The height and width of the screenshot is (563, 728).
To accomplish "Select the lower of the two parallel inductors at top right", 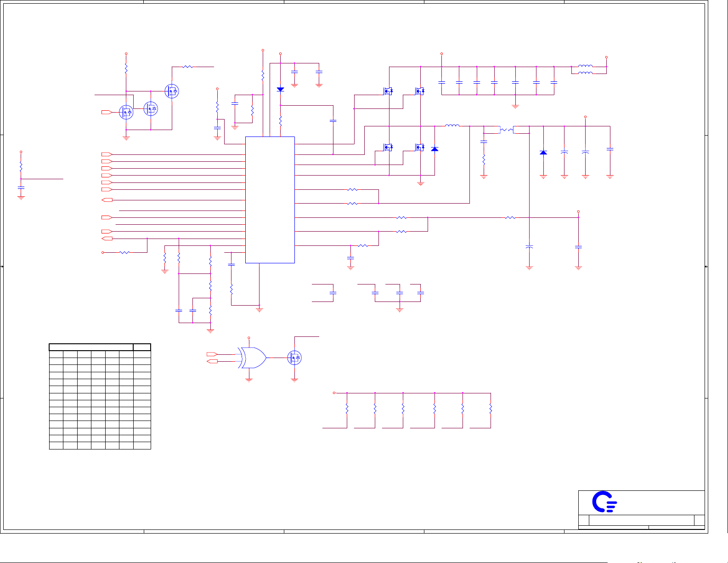I will (x=585, y=73).
